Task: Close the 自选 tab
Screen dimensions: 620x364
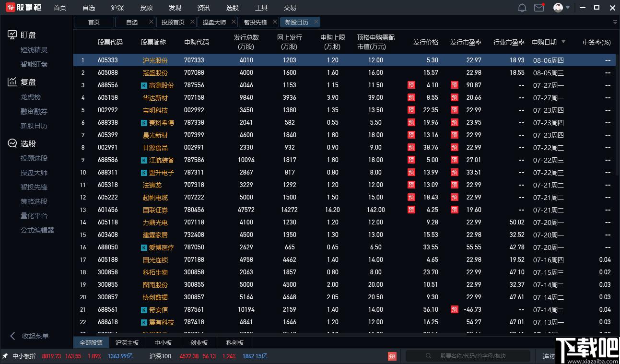Action: click(x=152, y=22)
